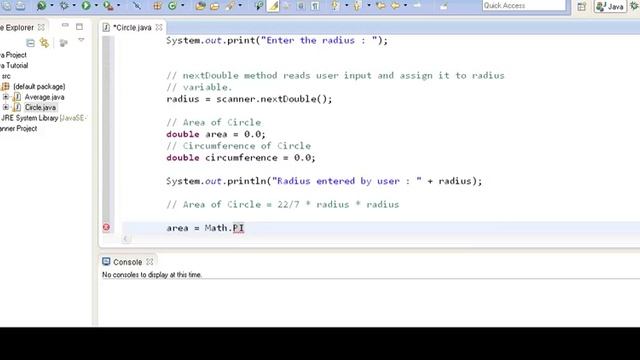Click 'No consoles to display at this time.'

pyautogui.click(x=152, y=275)
